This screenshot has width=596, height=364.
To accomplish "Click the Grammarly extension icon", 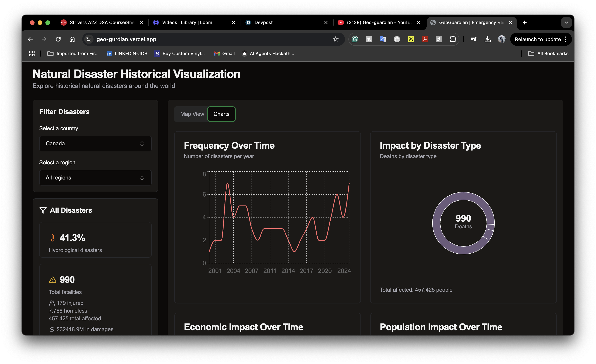I will click(x=355, y=39).
